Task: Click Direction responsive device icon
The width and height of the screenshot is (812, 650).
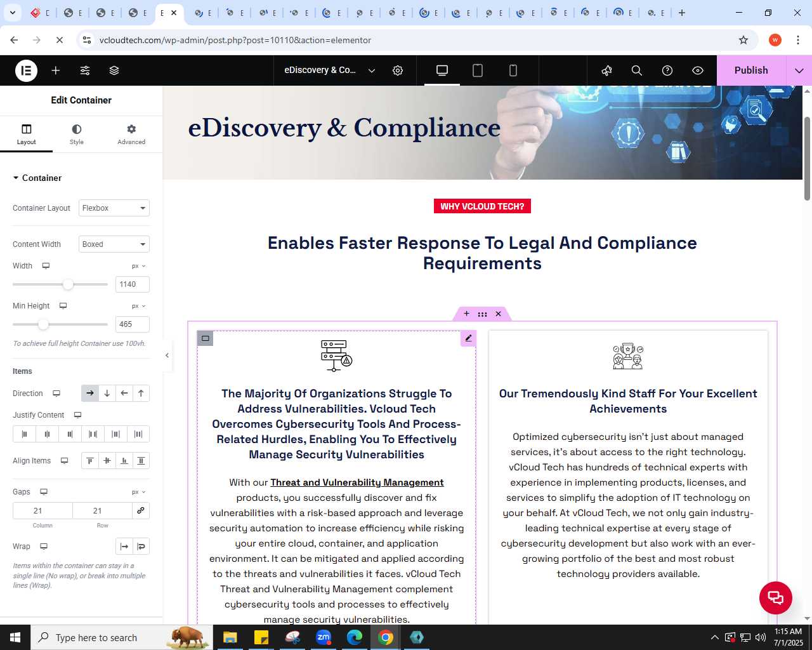Action: tap(56, 394)
